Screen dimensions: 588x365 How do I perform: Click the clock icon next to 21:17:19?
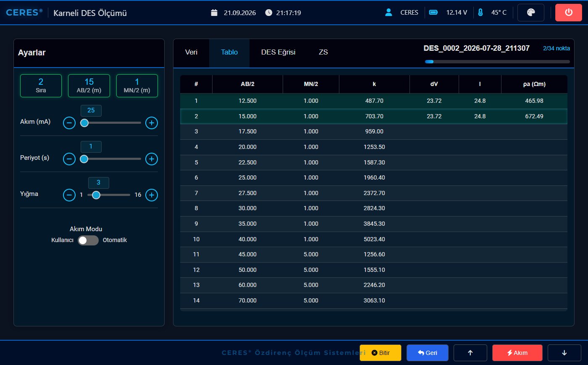[x=269, y=13]
